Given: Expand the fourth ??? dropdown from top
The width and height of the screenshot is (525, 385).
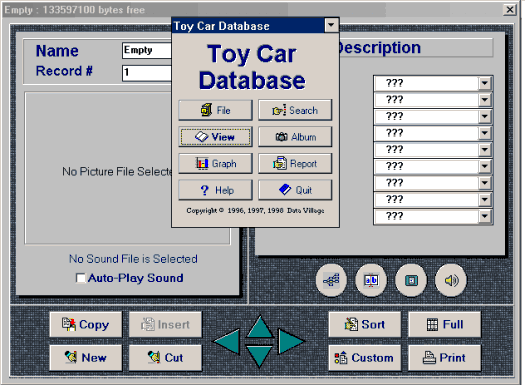Looking at the screenshot, I should 484,133.
